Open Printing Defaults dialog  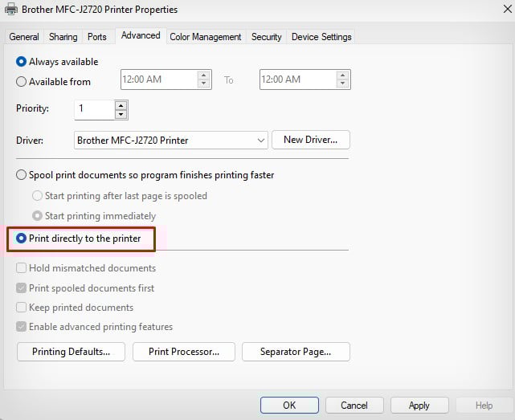pos(71,352)
